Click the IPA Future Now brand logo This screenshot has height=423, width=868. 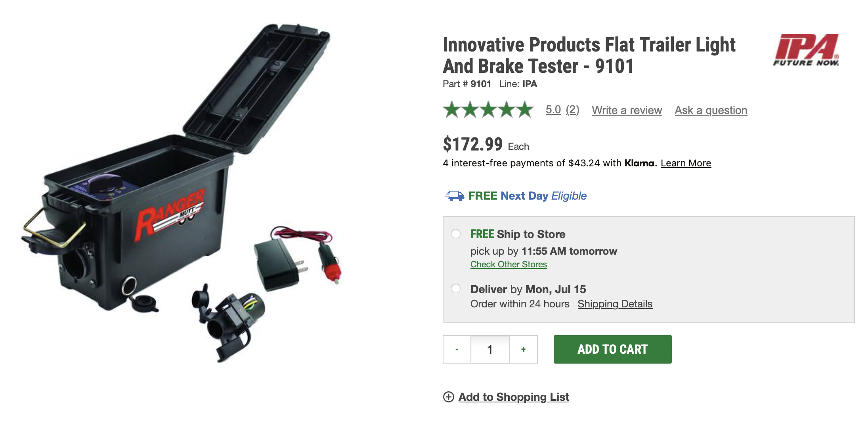pyautogui.click(x=806, y=50)
